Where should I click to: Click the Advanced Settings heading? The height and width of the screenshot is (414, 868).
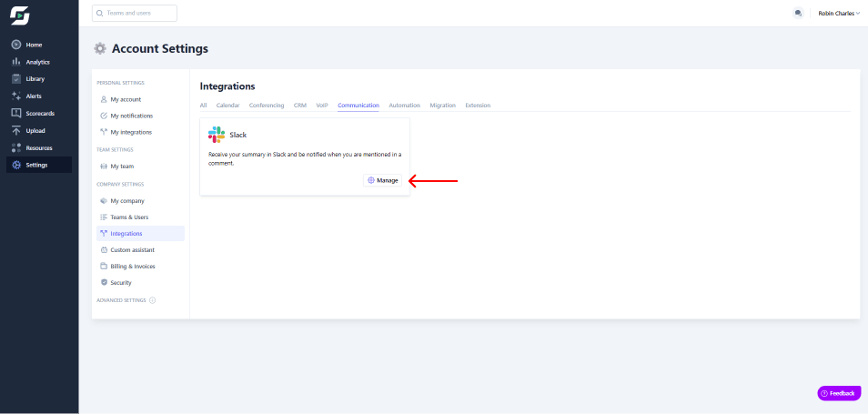(x=121, y=300)
